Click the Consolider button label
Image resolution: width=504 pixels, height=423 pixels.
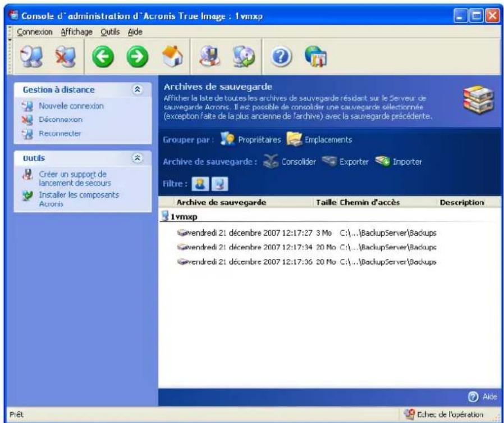(299, 161)
